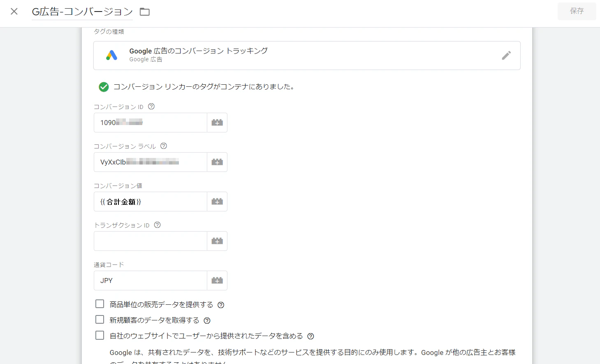Insert variable for コンバージョン値 field
The height and width of the screenshot is (364, 600).
(217, 202)
